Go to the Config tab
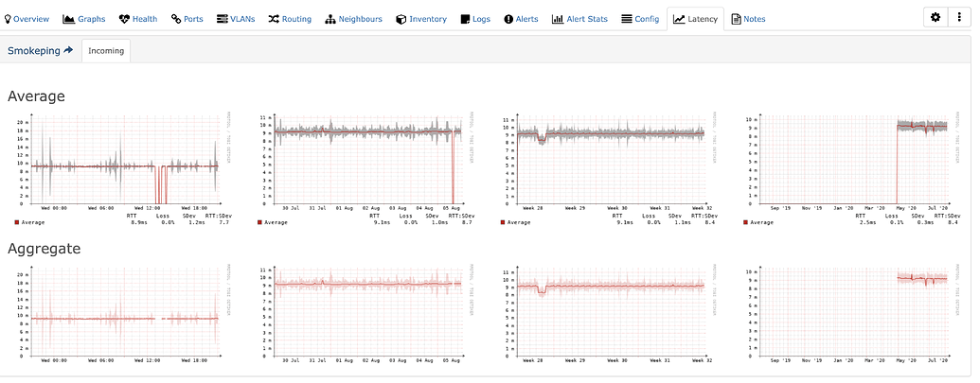 640,19
